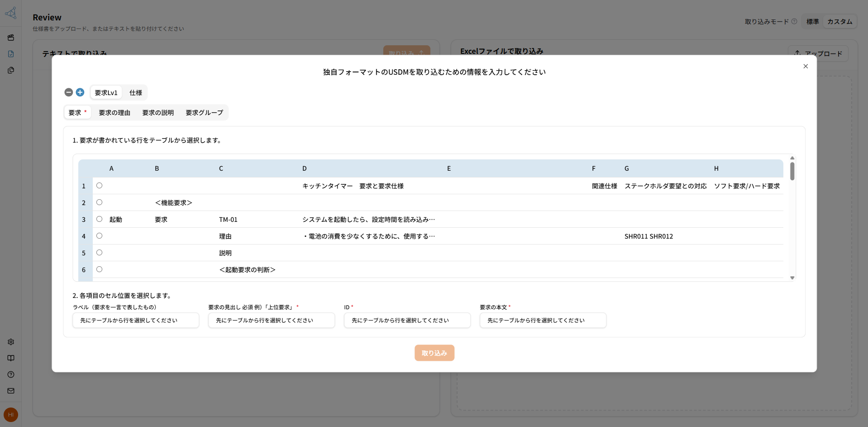Open the ID row selection dropdown
The image size is (868, 427).
click(x=407, y=320)
